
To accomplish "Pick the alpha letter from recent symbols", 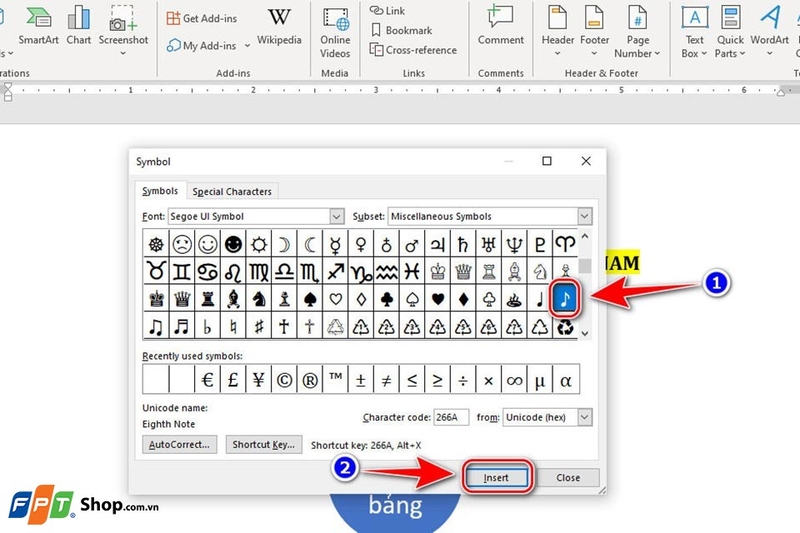I will pos(565,379).
